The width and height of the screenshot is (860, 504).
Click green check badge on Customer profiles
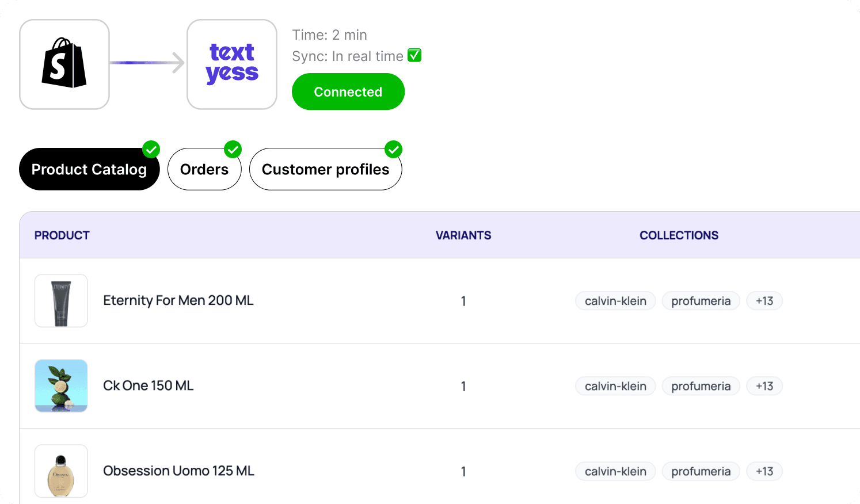coord(393,150)
